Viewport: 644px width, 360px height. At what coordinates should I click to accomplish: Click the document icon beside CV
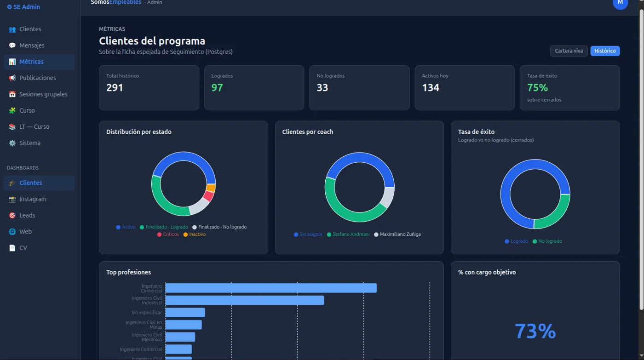[x=12, y=248]
